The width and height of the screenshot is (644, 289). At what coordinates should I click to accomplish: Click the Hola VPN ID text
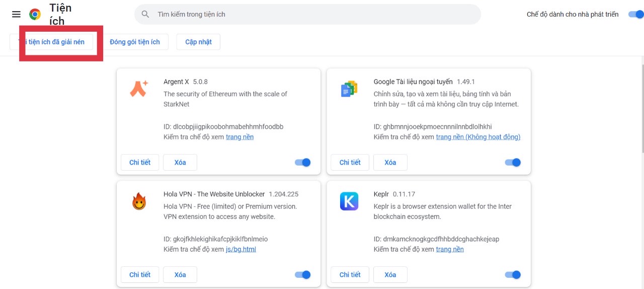coord(216,239)
